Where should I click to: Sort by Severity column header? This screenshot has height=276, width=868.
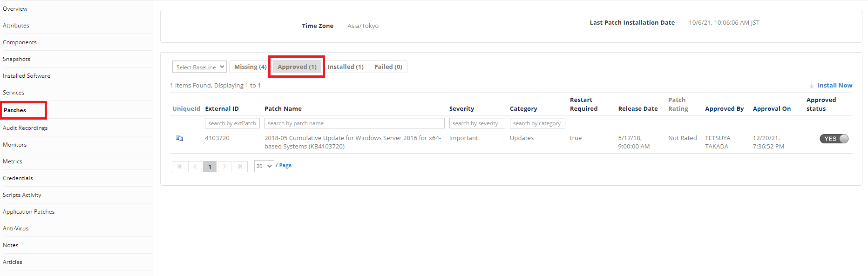click(x=461, y=109)
